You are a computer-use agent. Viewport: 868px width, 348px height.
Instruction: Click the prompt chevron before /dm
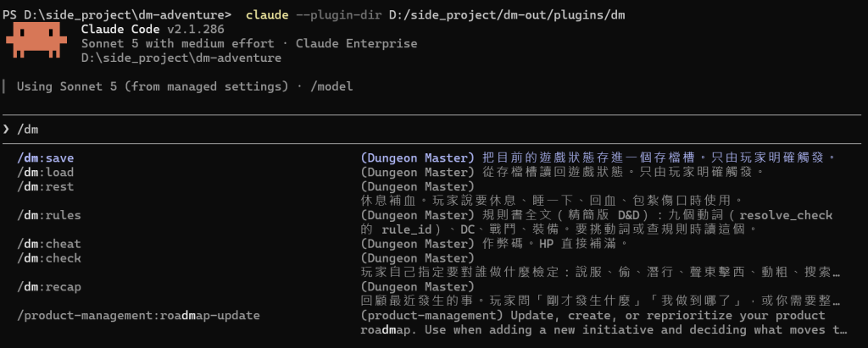point(6,130)
